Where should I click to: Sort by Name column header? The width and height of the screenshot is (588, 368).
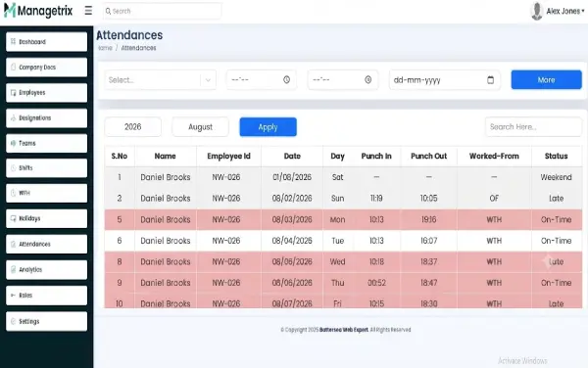(x=165, y=157)
